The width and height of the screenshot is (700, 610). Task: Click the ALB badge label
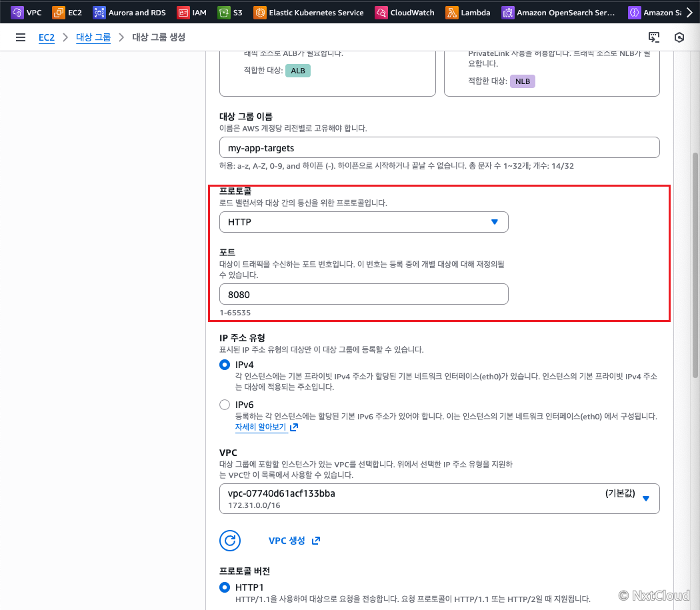point(298,71)
